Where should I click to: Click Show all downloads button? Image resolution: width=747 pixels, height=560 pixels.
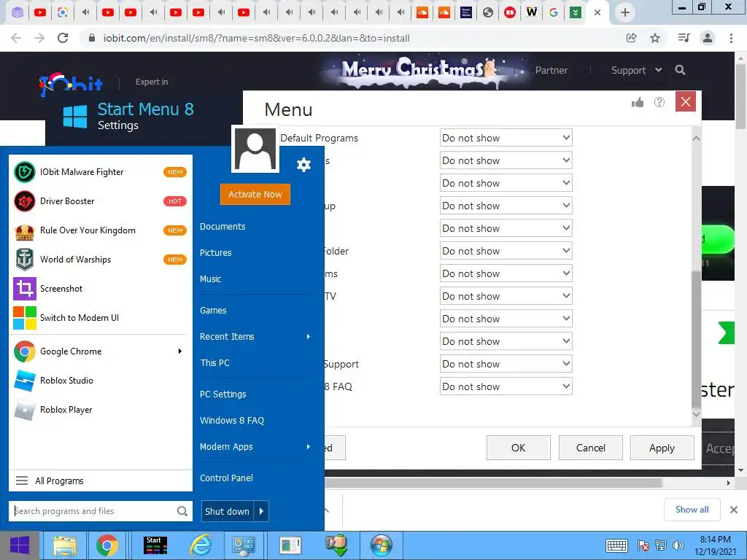click(x=692, y=510)
